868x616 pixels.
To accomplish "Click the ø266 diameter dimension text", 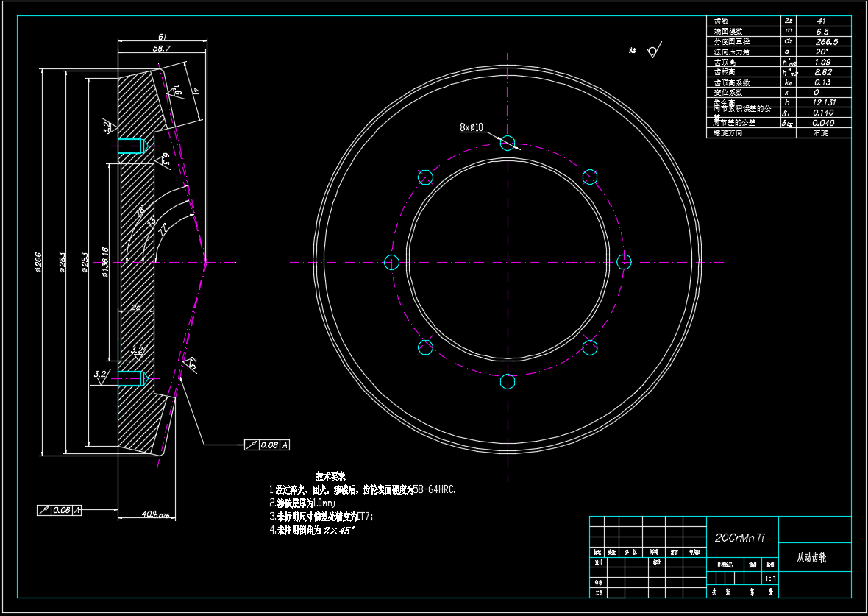I will 38,262.
